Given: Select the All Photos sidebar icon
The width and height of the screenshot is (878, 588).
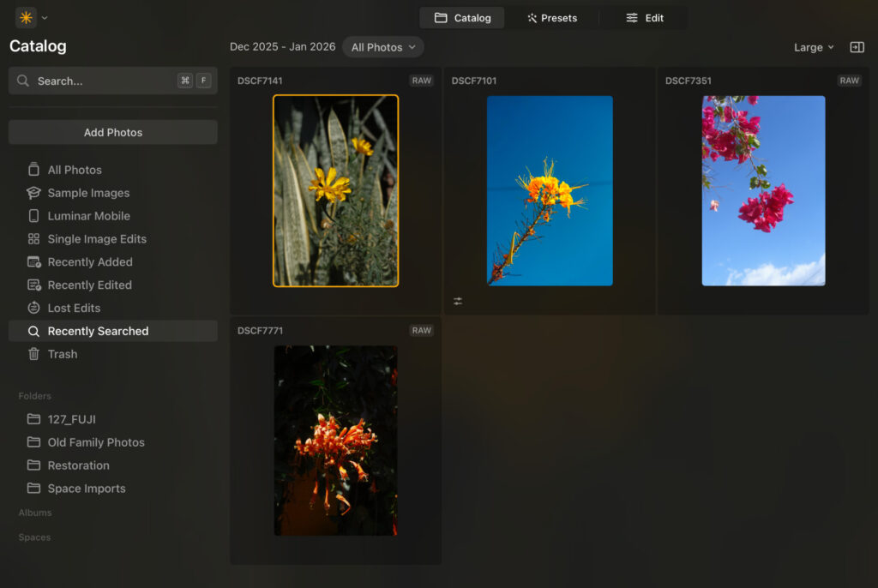Looking at the screenshot, I should pyautogui.click(x=33, y=170).
